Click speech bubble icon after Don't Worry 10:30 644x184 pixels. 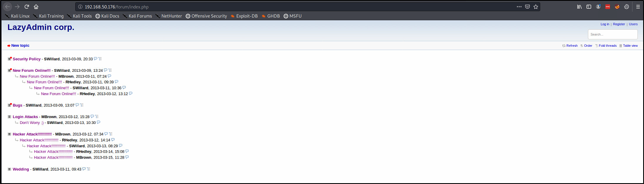[99, 122]
